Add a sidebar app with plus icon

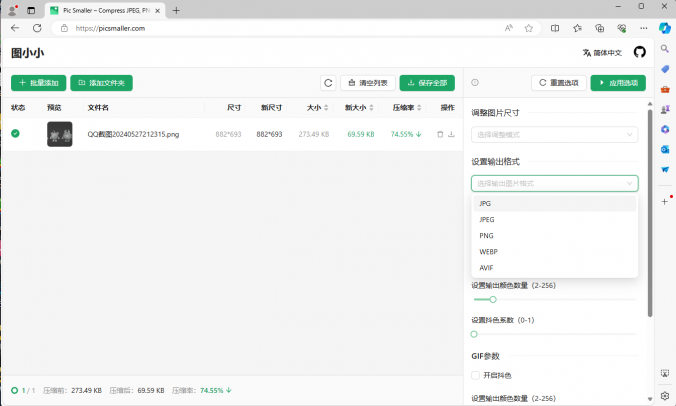[x=664, y=201]
